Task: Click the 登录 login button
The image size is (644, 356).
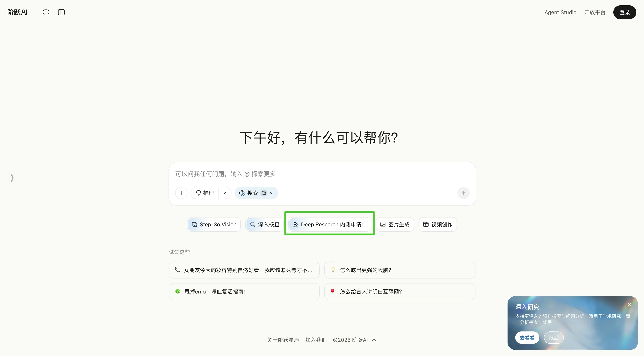Action: coord(624,12)
